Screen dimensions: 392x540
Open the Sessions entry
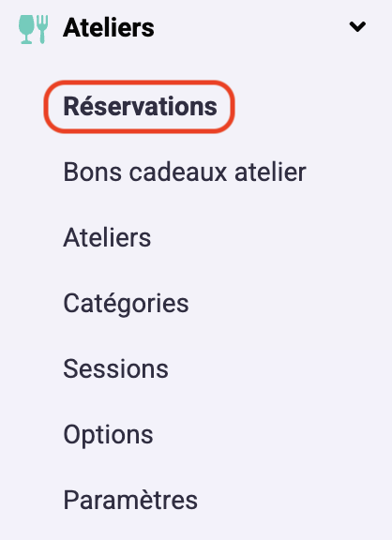pyautogui.click(x=115, y=368)
